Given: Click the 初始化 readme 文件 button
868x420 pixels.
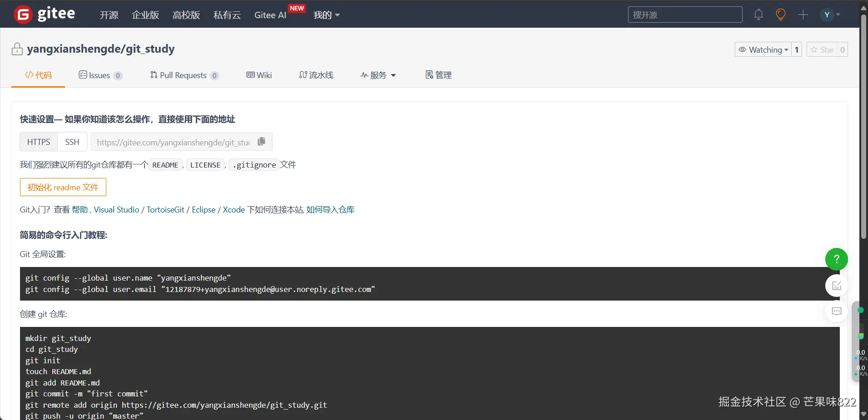Looking at the screenshot, I should click(x=63, y=187).
